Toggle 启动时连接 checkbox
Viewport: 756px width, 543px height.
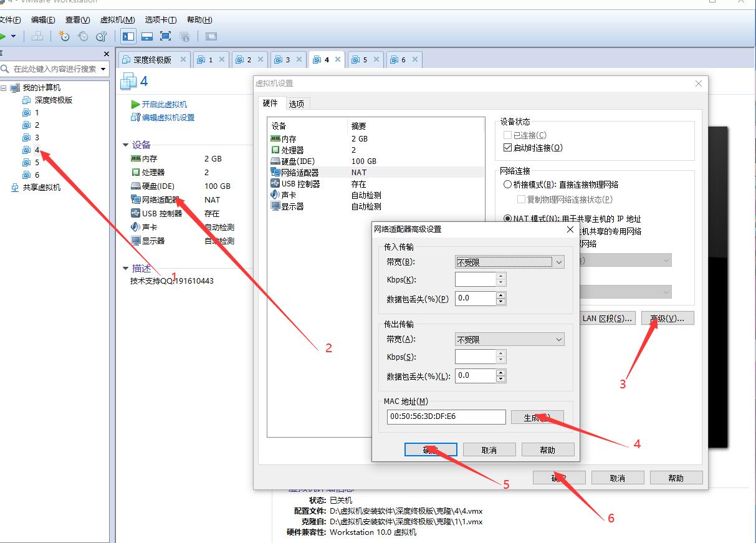507,148
